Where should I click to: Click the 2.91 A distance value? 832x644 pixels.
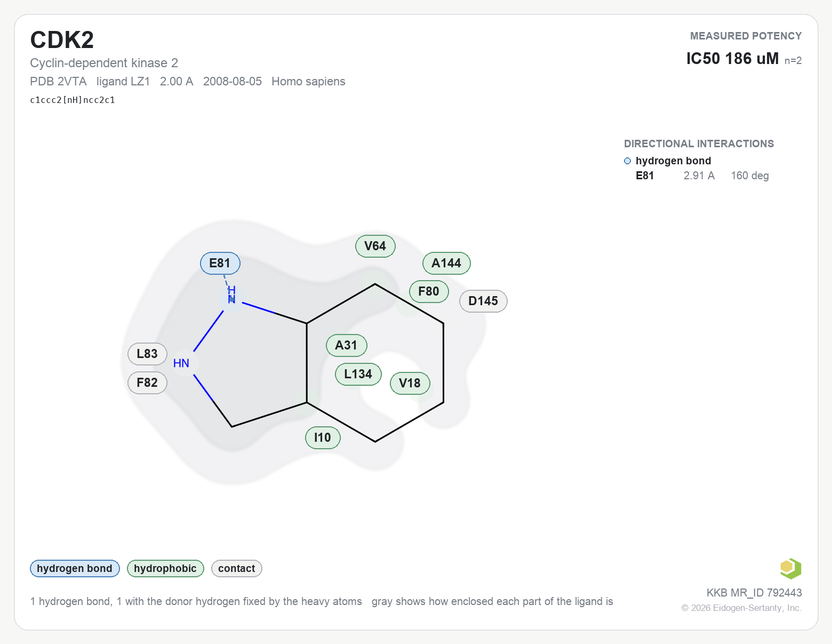tap(699, 176)
